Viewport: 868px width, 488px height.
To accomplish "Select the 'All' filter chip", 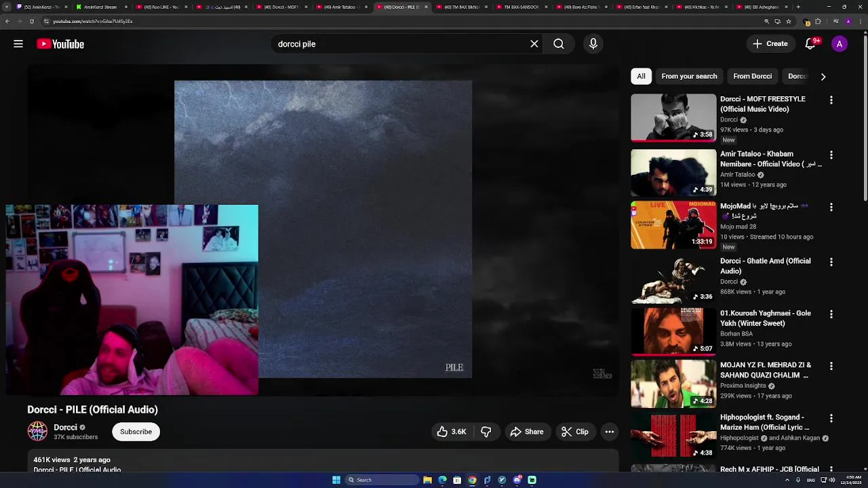I will point(641,76).
